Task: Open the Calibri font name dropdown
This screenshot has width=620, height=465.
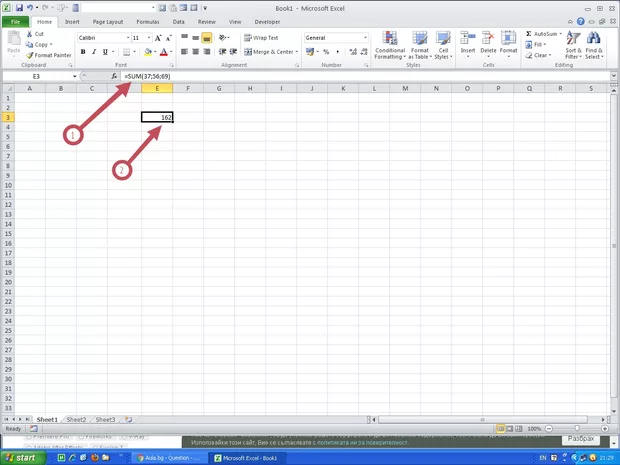Action: [x=128, y=38]
